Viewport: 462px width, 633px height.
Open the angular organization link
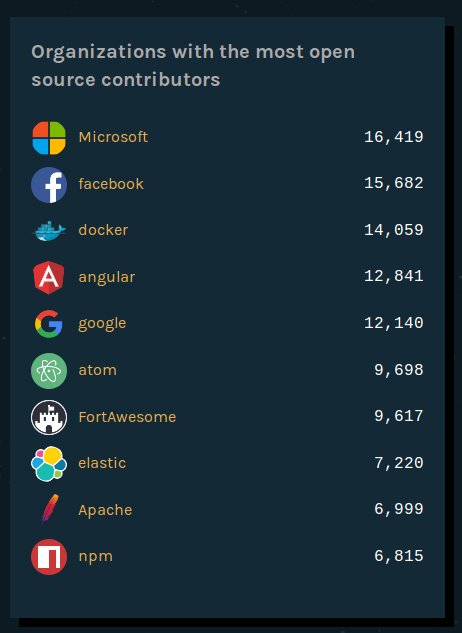107,278
